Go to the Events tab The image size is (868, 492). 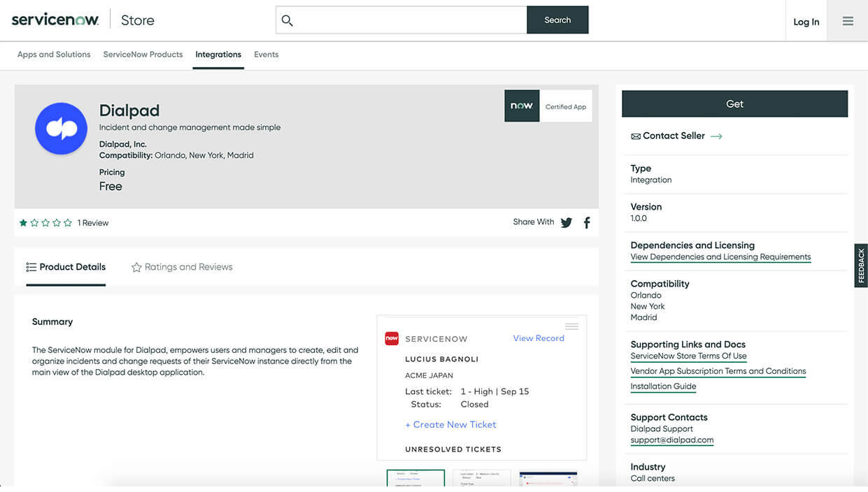pyautogui.click(x=266, y=55)
